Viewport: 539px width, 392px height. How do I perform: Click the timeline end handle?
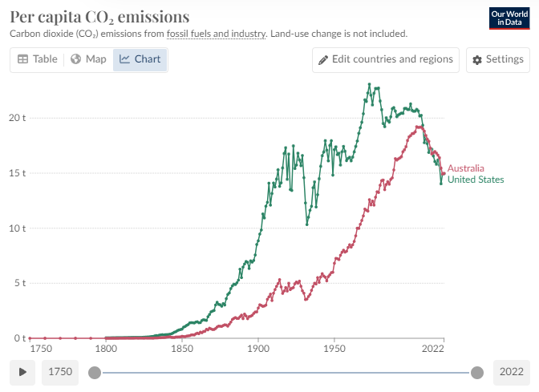point(477,372)
